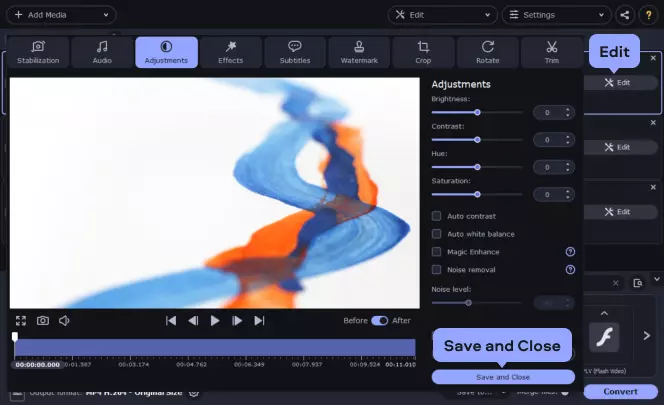664x405 pixels.
Task: Jump to the start of video
Action: click(171, 321)
